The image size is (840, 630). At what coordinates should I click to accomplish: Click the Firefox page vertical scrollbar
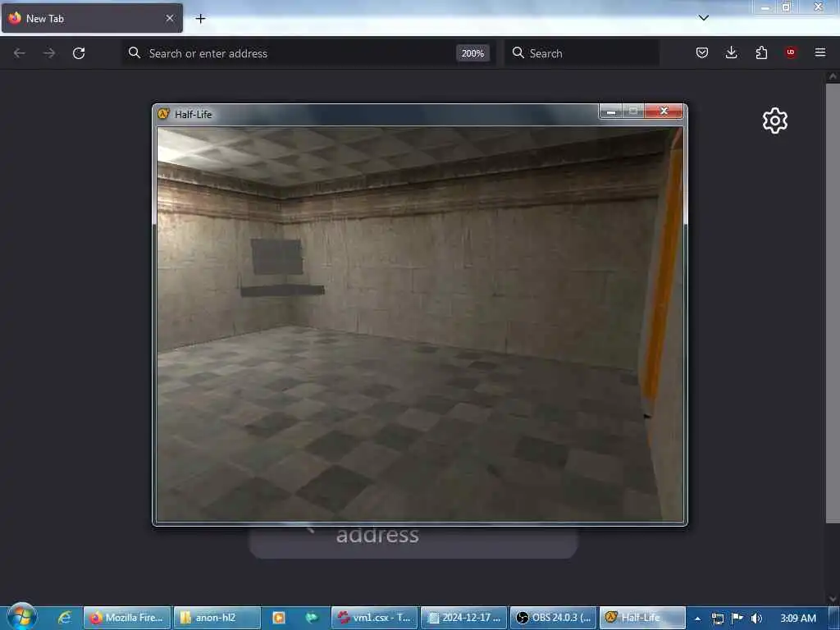(x=833, y=303)
